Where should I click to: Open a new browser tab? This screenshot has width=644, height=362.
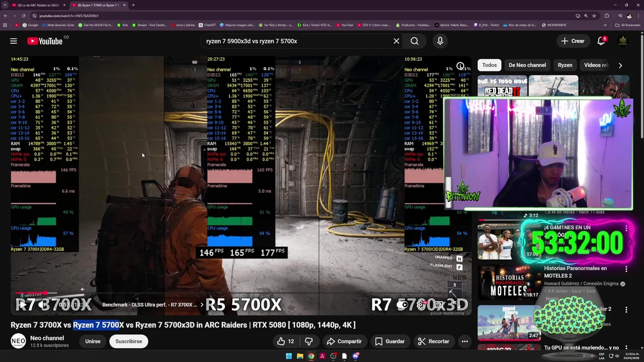(133, 5)
